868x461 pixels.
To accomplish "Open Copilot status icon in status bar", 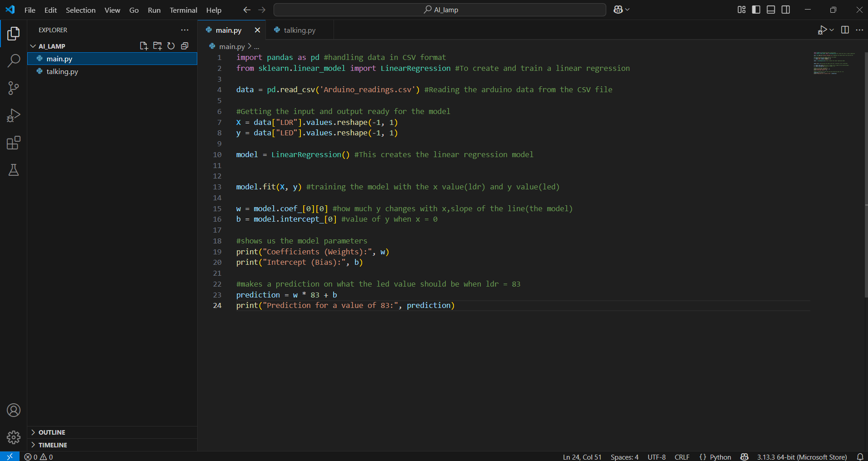I will [x=744, y=457].
